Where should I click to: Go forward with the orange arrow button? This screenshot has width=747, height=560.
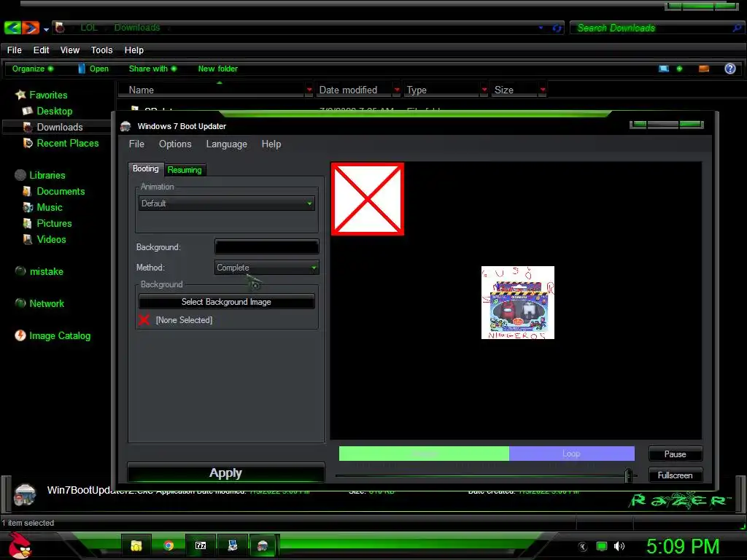[31, 28]
